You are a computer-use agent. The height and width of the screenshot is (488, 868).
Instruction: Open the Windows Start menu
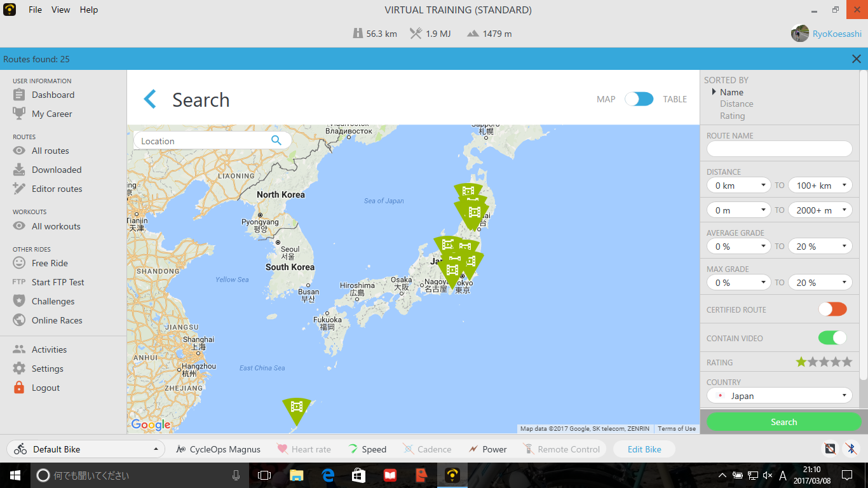[x=14, y=475]
